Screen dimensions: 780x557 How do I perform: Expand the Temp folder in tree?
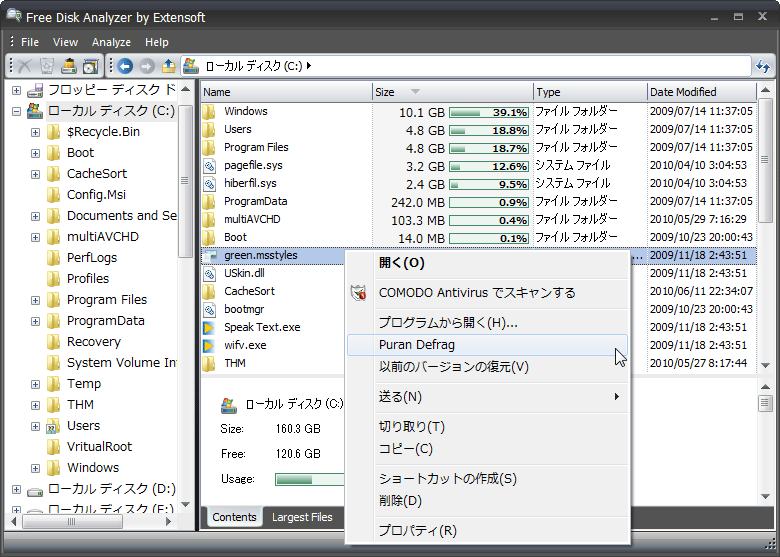click(x=35, y=384)
